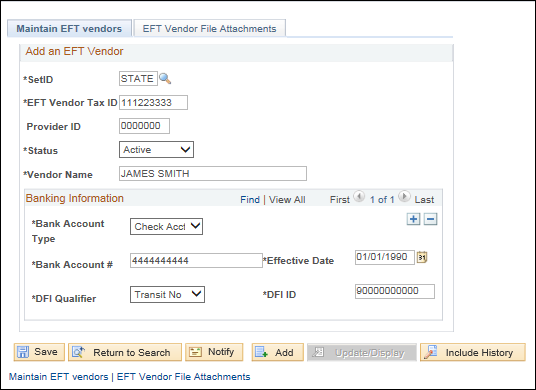The image size is (536, 390).
Task: Click Return to Search button
Action: coord(125,352)
